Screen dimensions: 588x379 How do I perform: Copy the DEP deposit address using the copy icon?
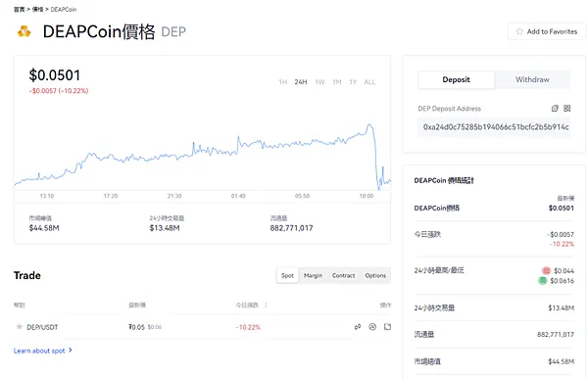coord(555,109)
